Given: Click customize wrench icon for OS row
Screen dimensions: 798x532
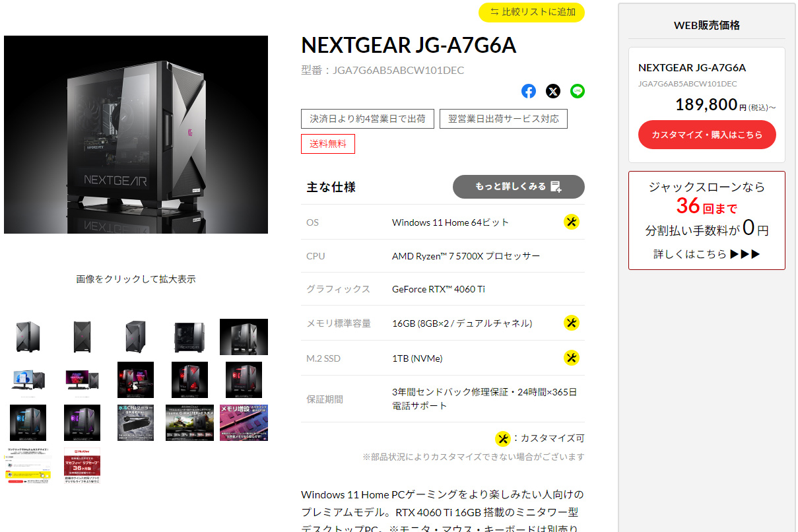Looking at the screenshot, I should pyautogui.click(x=572, y=222).
